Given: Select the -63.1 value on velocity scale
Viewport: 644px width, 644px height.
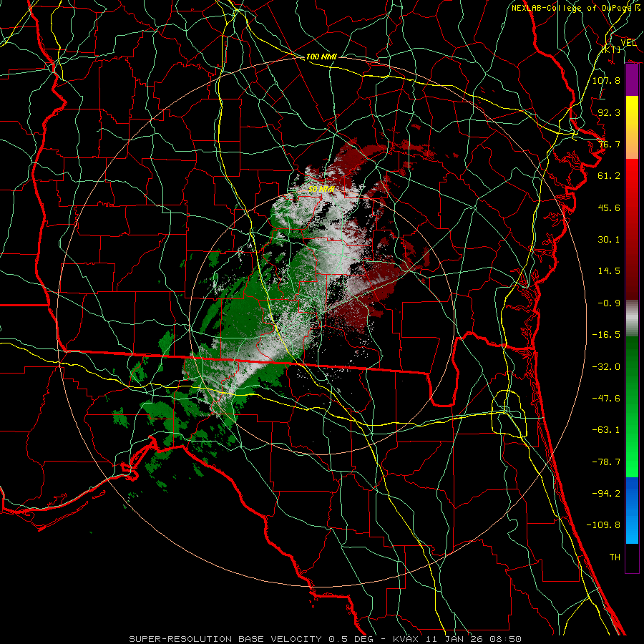Looking at the screenshot, I should coord(606,430).
